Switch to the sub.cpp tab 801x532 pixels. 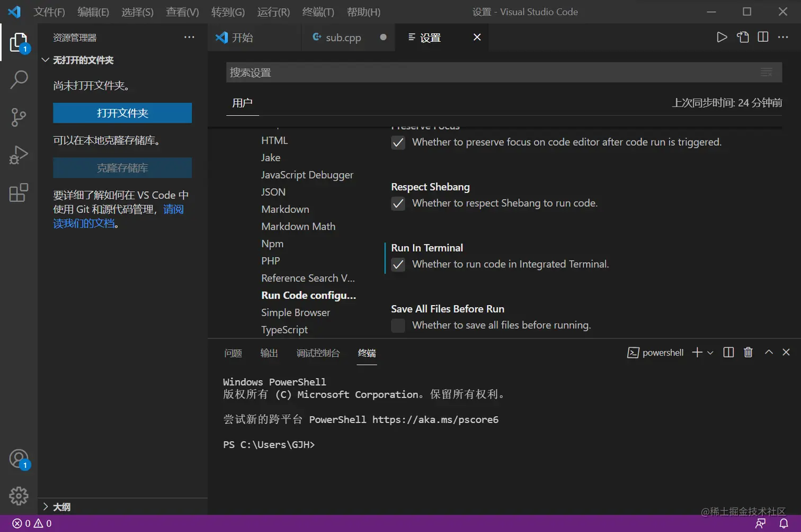348,37
